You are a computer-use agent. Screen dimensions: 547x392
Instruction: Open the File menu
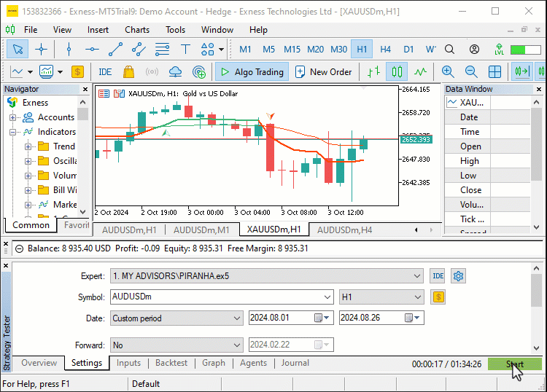[x=31, y=30]
